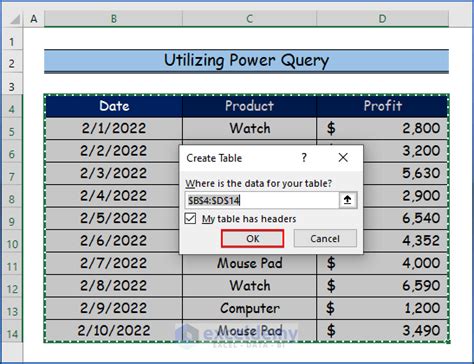The image size is (474, 364).
Task: Select profit value 3,200
Action: click(406, 151)
